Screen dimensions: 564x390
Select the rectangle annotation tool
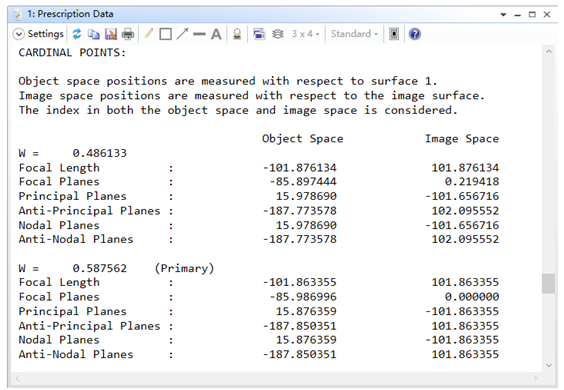click(165, 34)
